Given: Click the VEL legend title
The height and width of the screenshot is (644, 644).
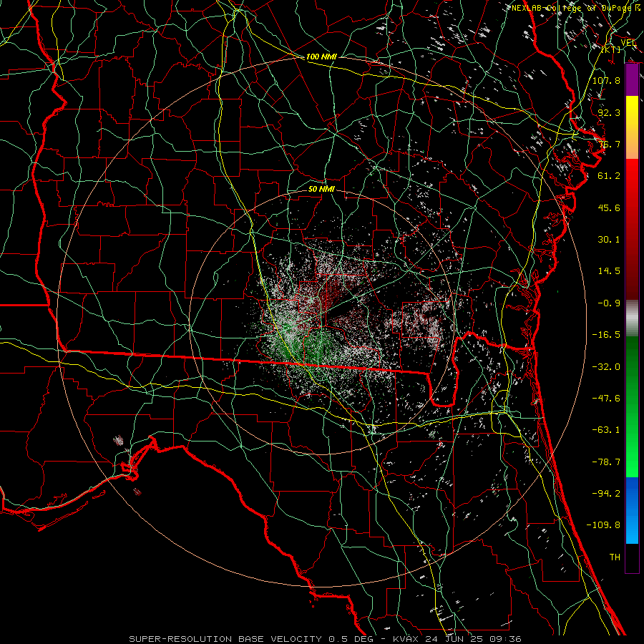Looking at the screenshot, I should (628, 43).
